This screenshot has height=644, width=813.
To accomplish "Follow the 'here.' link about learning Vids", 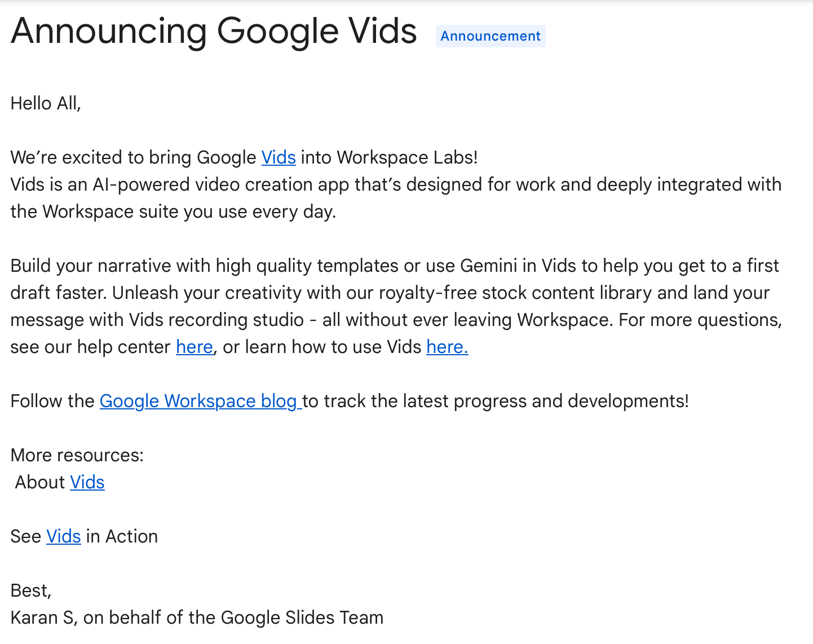I will [447, 347].
